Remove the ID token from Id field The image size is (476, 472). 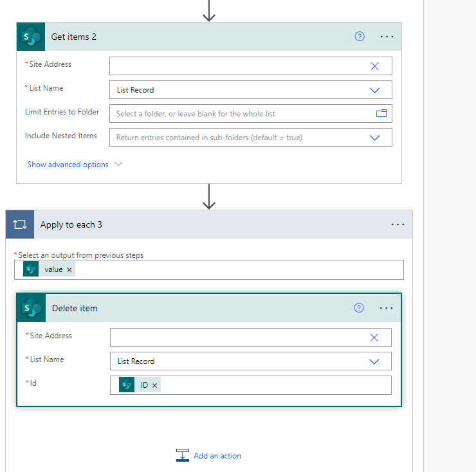(154, 385)
